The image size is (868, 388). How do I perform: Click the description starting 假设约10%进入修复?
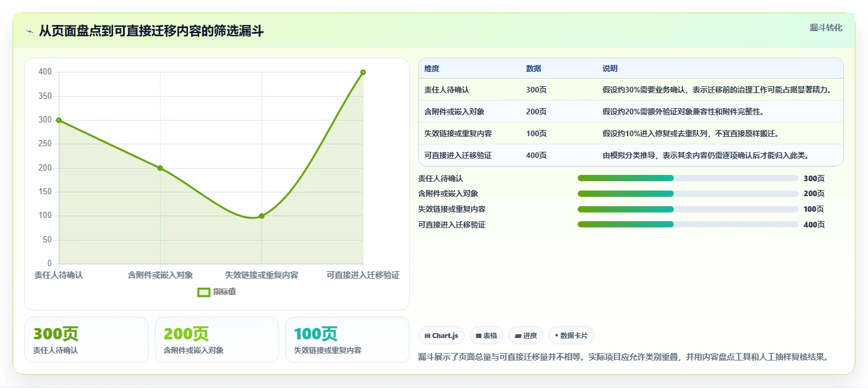(x=690, y=134)
